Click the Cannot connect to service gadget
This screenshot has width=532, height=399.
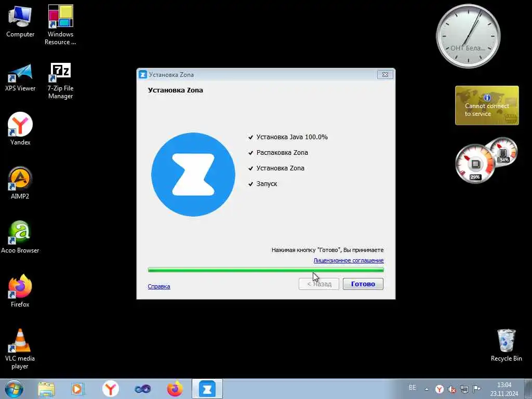pos(487,105)
